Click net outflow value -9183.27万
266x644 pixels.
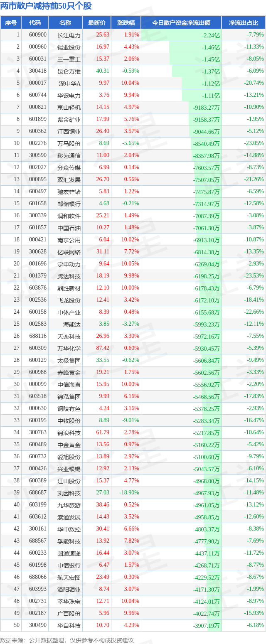[207, 108]
